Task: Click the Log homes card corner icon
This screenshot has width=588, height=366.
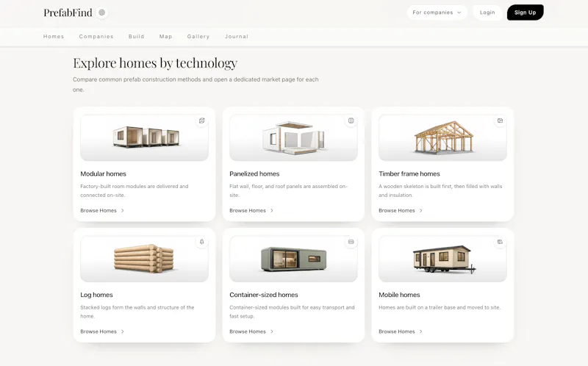Action: [201, 242]
